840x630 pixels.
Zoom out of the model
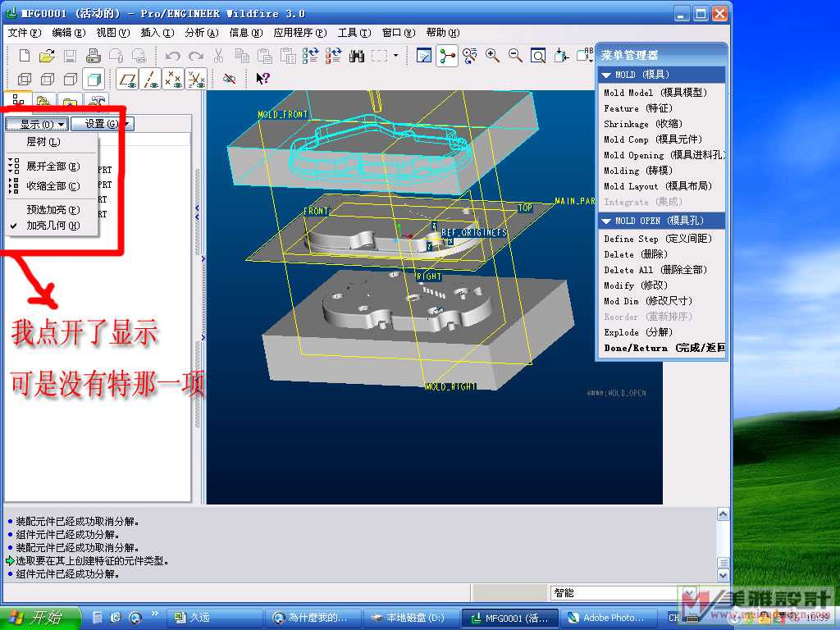tap(515, 56)
